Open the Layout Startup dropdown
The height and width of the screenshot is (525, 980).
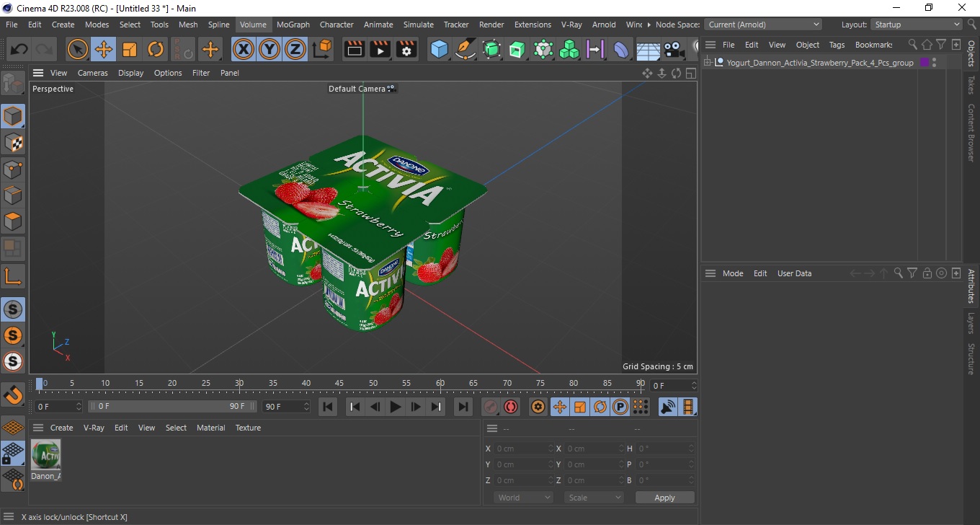coord(917,25)
